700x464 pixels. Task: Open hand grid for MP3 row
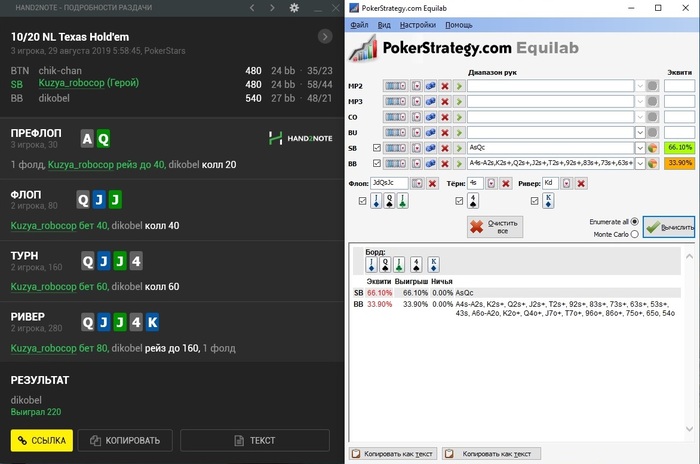(x=395, y=101)
